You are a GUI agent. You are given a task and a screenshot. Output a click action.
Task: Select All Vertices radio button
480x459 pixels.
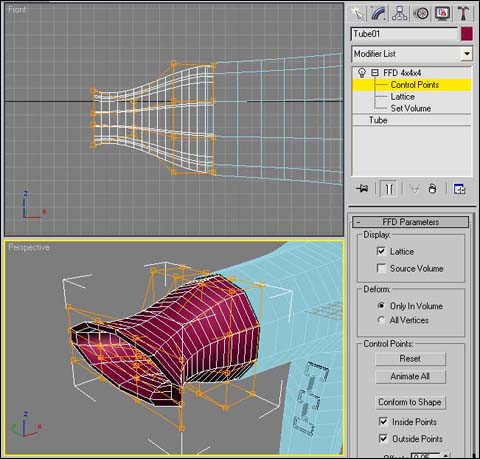pyautogui.click(x=381, y=320)
